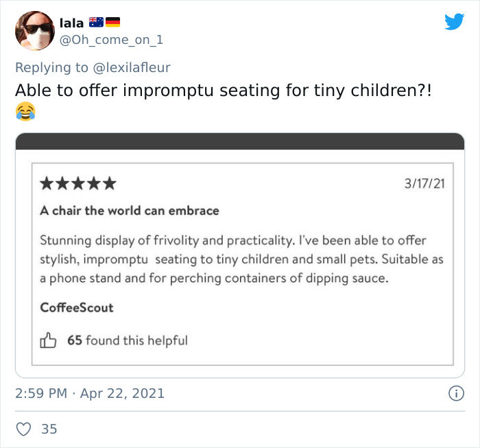Click the German flag emoji

tap(112, 23)
